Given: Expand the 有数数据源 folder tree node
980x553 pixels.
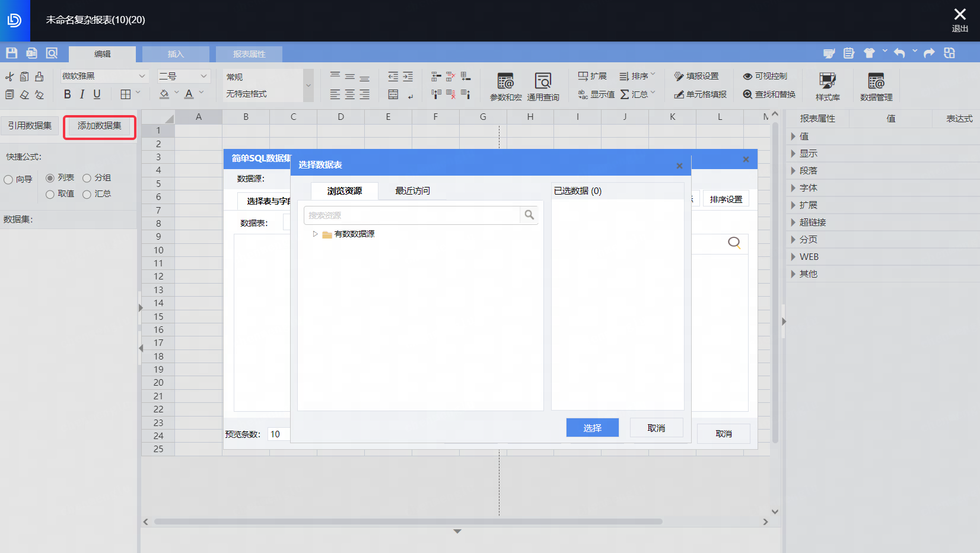Looking at the screenshot, I should pos(315,234).
